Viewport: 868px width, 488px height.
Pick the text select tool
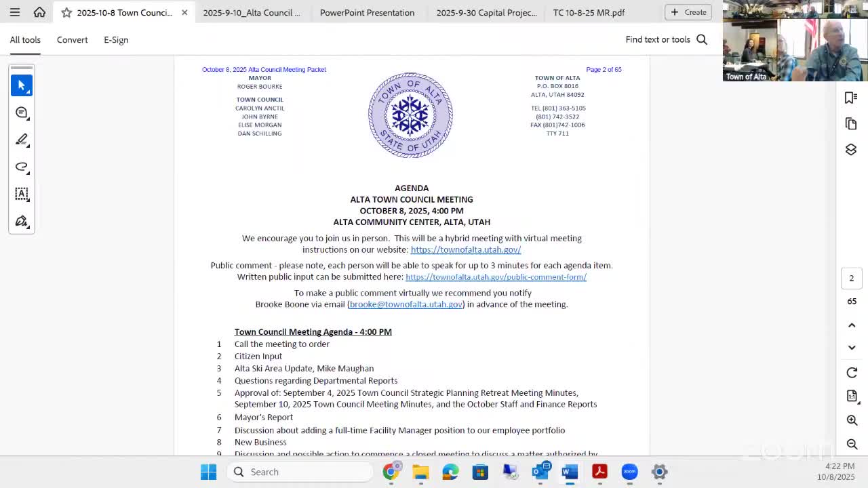(22, 194)
